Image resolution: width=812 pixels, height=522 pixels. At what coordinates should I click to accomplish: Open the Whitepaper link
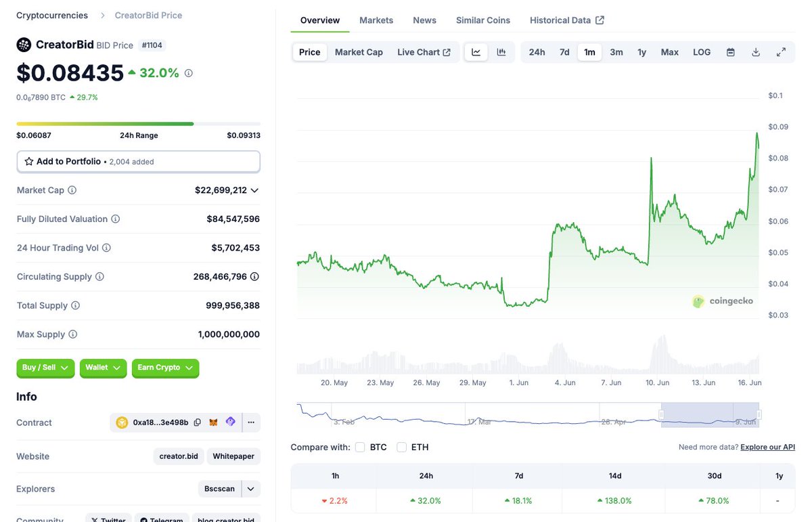point(233,456)
